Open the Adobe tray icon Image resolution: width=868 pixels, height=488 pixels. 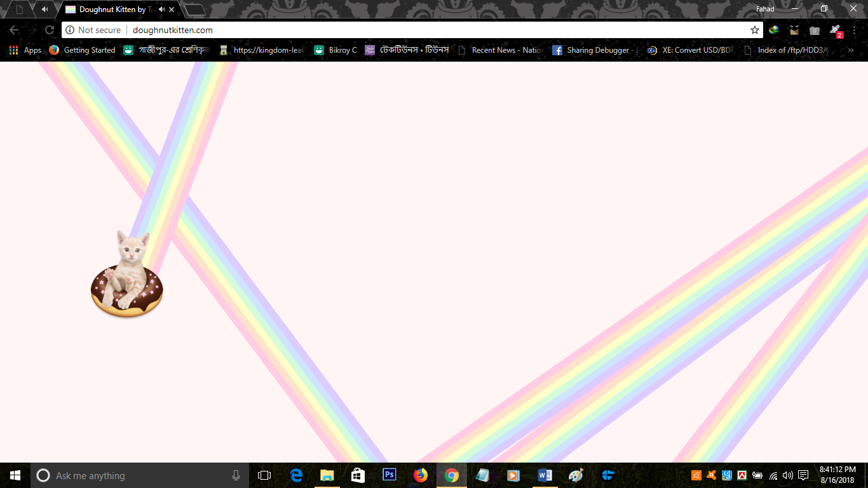(x=742, y=475)
